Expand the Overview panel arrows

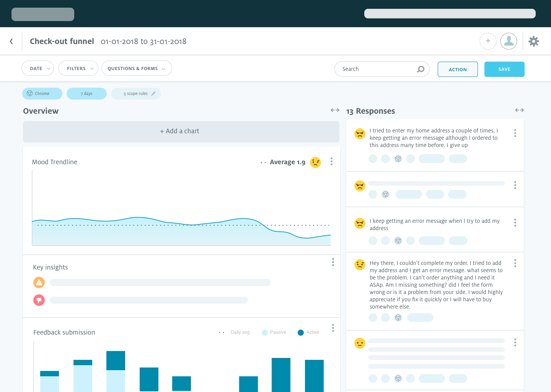(x=335, y=110)
